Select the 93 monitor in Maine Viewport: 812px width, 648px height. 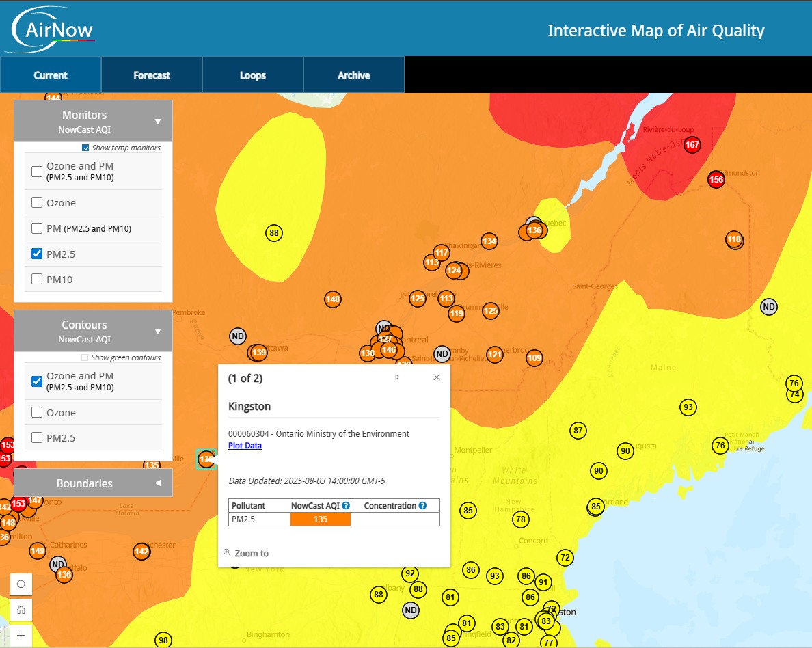(688, 407)
